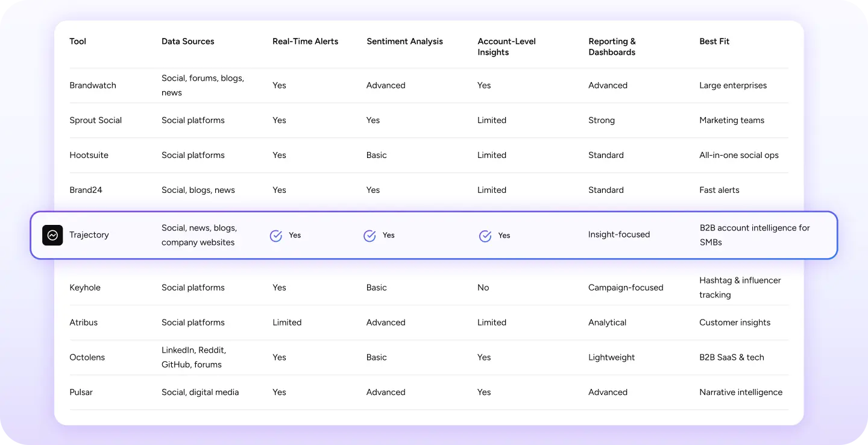
Task: Click the "Narrative intelligence" best fit cell
Action: tap(741, 393)
